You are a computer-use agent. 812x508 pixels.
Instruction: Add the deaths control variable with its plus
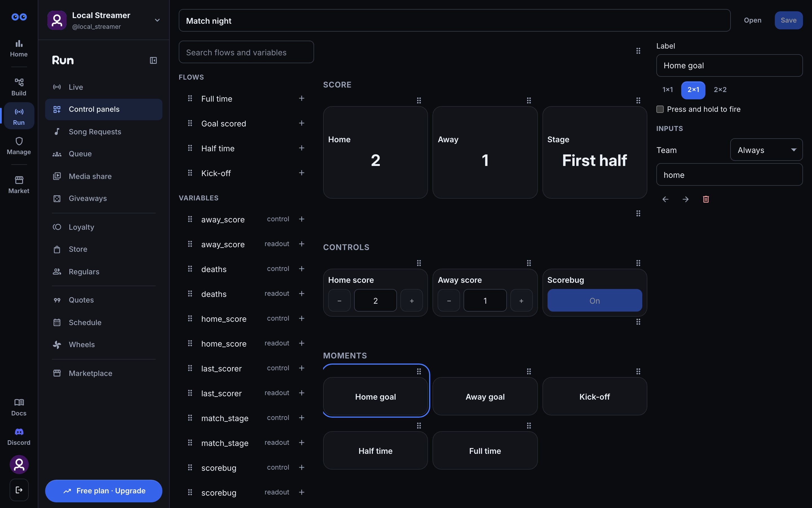[x=302, y=269]
